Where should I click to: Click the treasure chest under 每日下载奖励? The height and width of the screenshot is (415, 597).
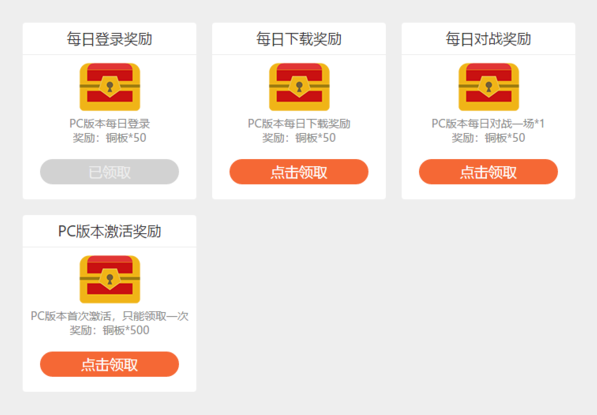click(x=299, y=87)
